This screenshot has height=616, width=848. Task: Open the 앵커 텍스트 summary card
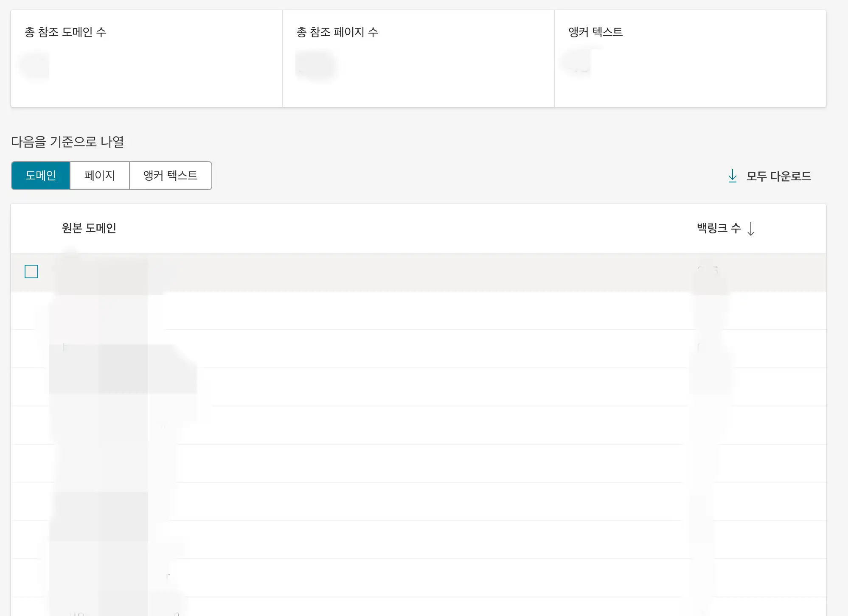(x=690, y=57)
